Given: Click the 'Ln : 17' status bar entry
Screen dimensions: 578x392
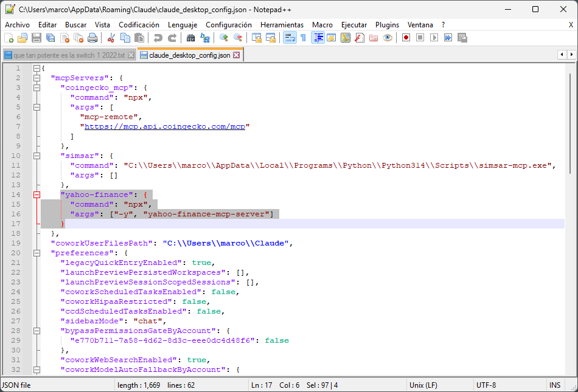Looking at the screenshot, I should coord(262,385).
